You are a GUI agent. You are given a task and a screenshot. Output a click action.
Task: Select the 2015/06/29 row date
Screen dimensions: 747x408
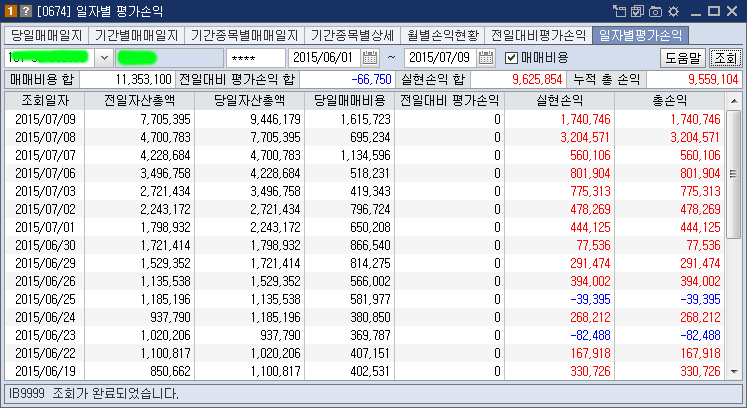(x=45, y=263)
